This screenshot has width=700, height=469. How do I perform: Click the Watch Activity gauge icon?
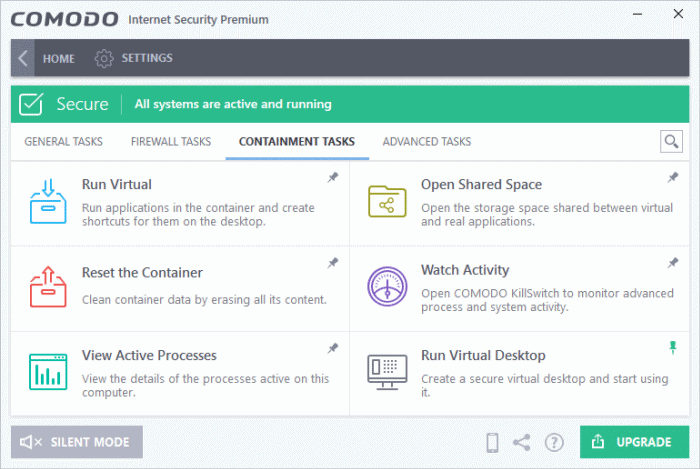coord(387,286)
